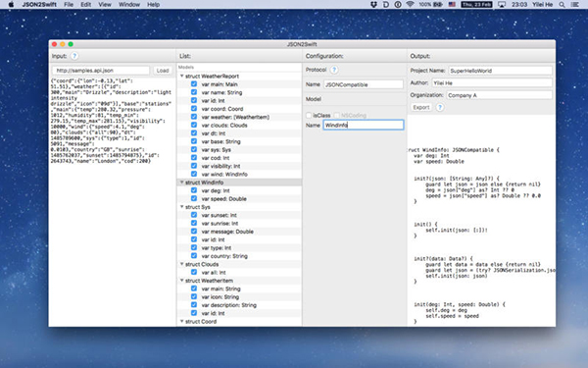The width and height of the screenshot is (588, 368).
Task: Open the Edit menu
Action: [x=86, y=5]
